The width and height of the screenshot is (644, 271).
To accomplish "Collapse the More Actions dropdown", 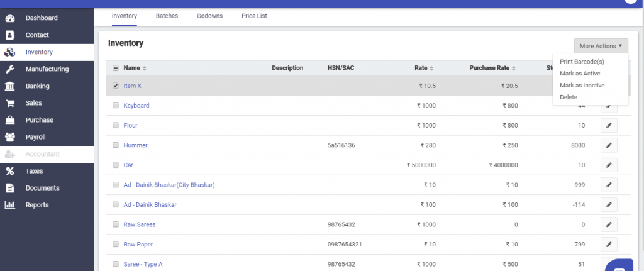I will pos(601,46).
